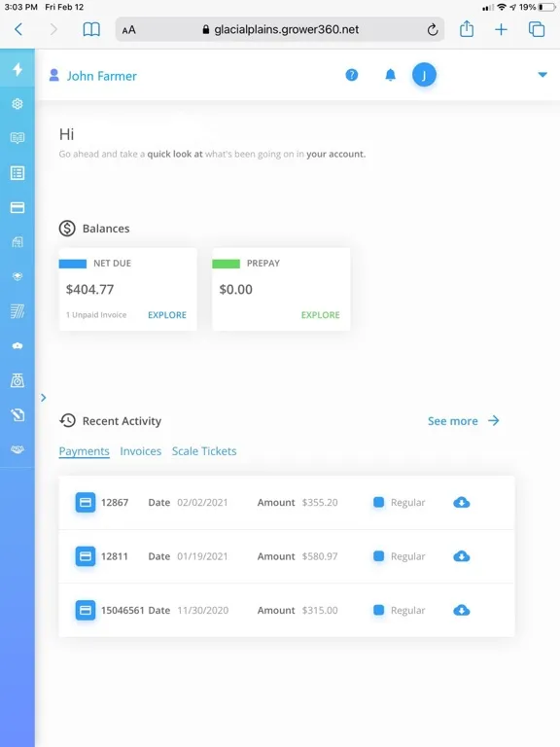
Task: Click the amount $315.00
Action: (x=320, y=610)
